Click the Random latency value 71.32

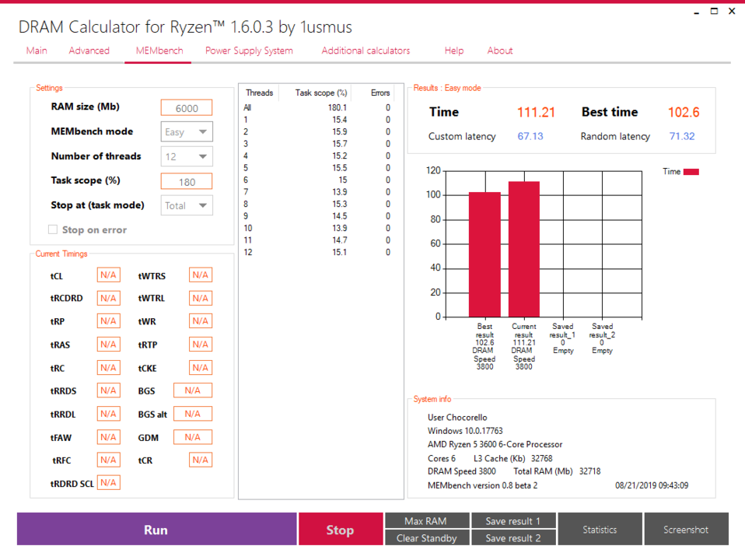click(682, 136)
